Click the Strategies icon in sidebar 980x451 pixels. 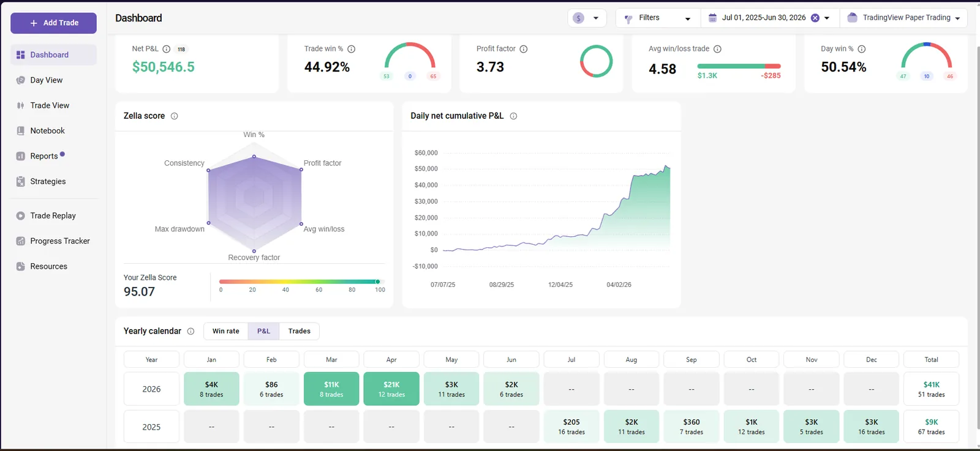pos(21,182)
